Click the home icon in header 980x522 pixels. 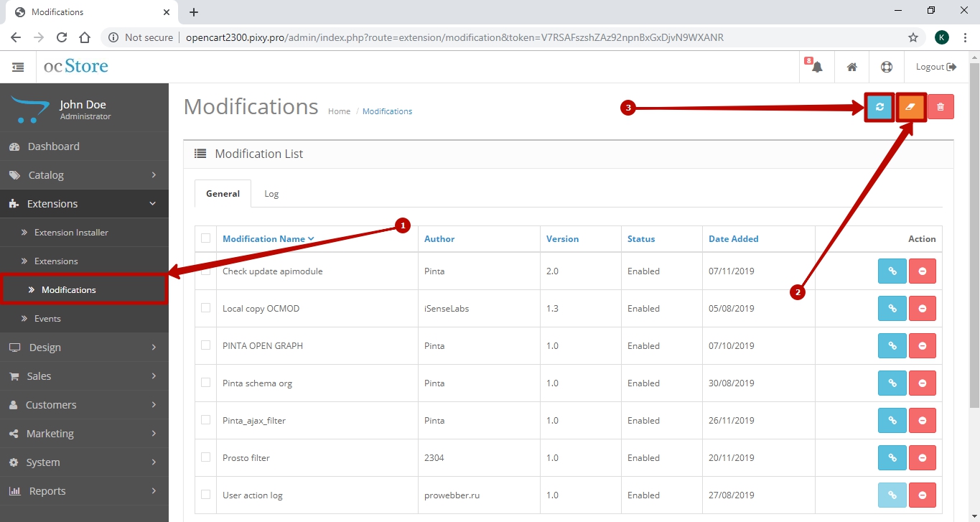pyautogui.click(x=851, y=67)
